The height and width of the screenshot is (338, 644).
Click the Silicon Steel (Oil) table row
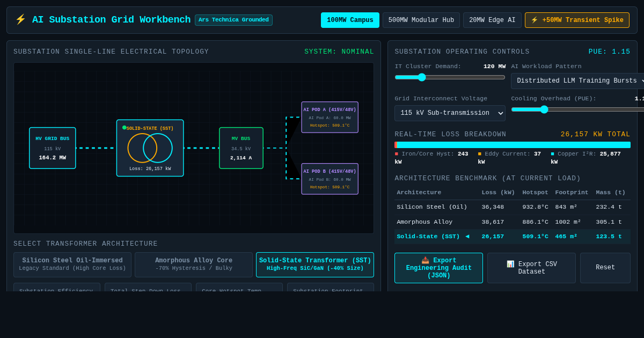[513, 207]
